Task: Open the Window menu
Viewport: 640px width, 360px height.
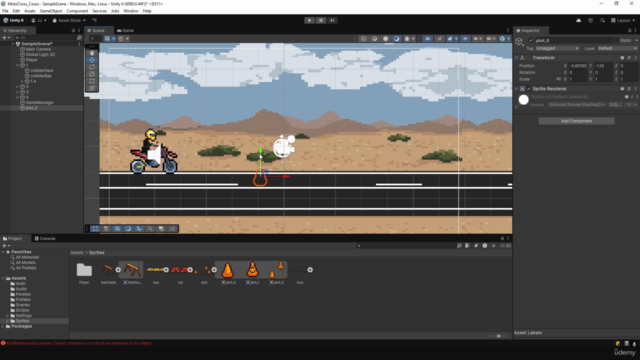Action: (x=131, y=11)
